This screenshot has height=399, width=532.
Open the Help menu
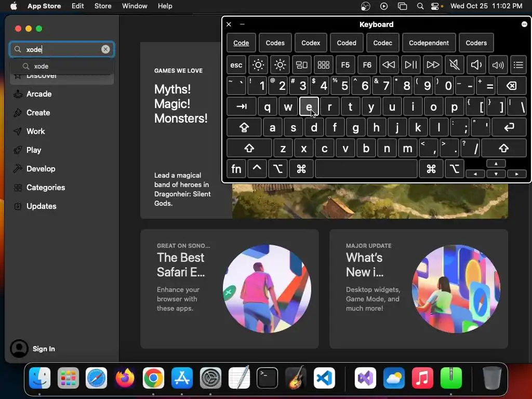[165, 6]
